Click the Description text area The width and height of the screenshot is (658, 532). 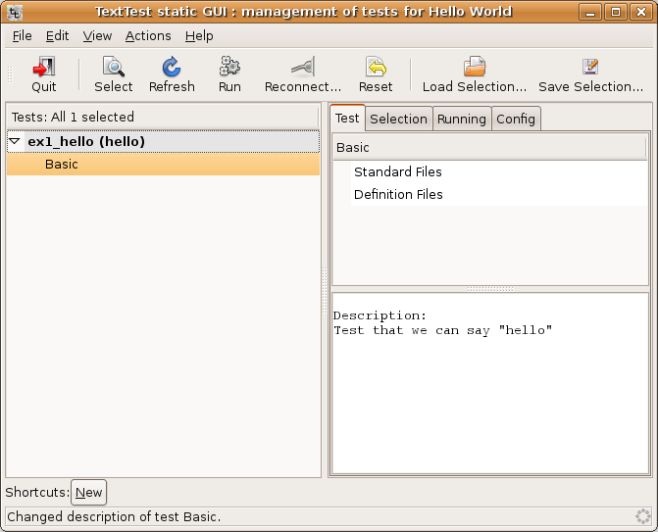click(x=490, y=383)
